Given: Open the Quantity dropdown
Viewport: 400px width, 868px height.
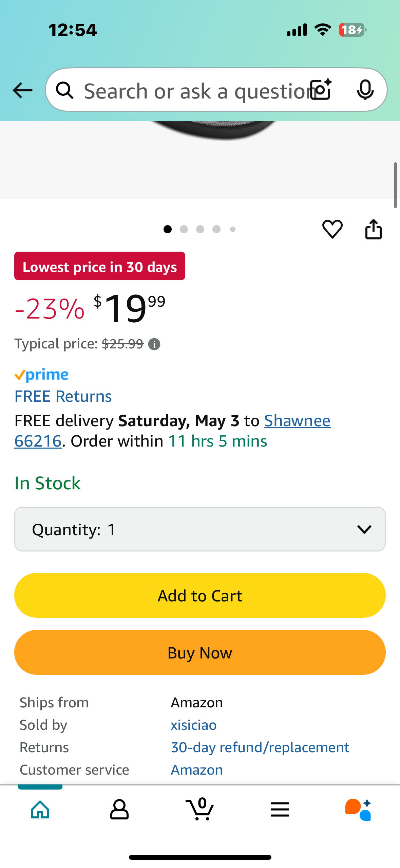Looking at the screenshot, I should [x=200, y=529].
